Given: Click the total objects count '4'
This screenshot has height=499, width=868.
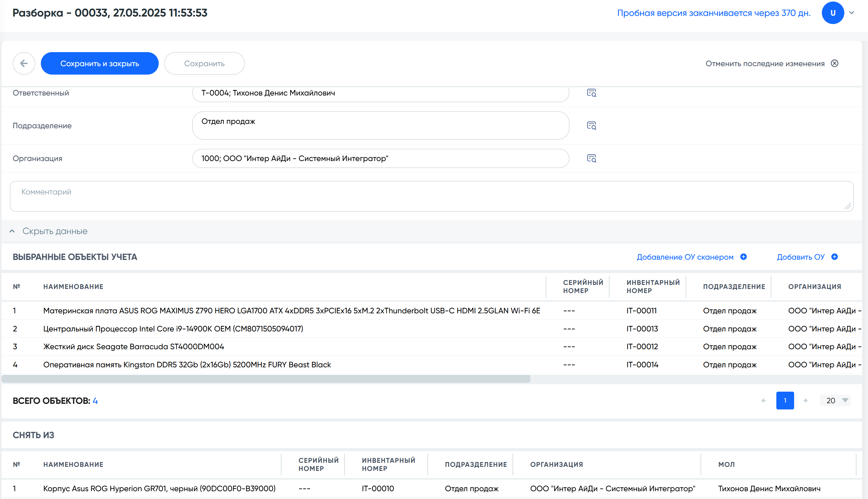Looking at the screenshot, I should point(95,401).
